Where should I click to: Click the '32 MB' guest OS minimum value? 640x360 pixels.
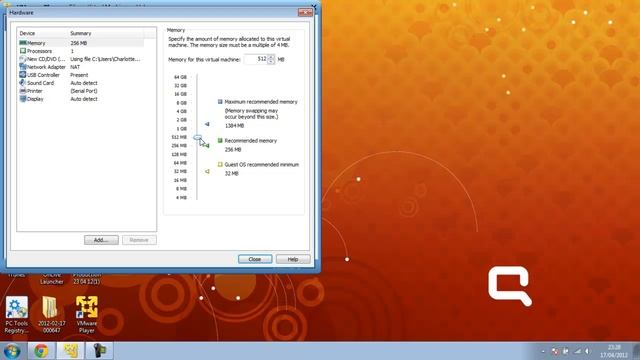[x=231, y=173]
